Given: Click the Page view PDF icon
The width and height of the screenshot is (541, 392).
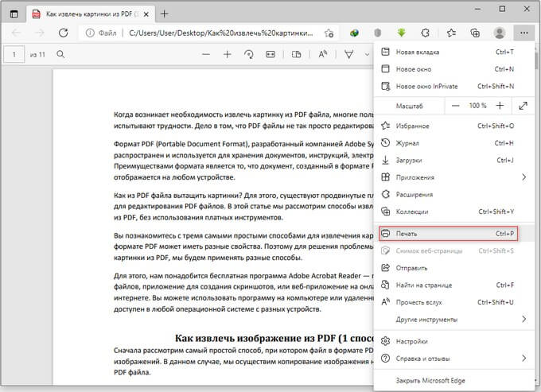Looking at the screenshot, I should pos(296,55).
